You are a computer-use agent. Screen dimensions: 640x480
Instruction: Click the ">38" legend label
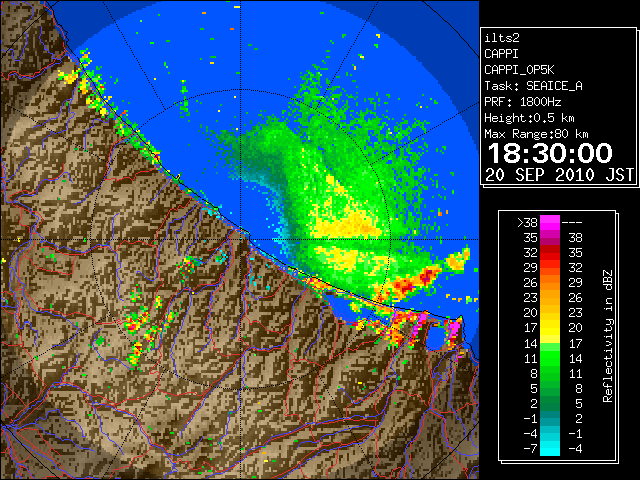(x=527, y=222)
